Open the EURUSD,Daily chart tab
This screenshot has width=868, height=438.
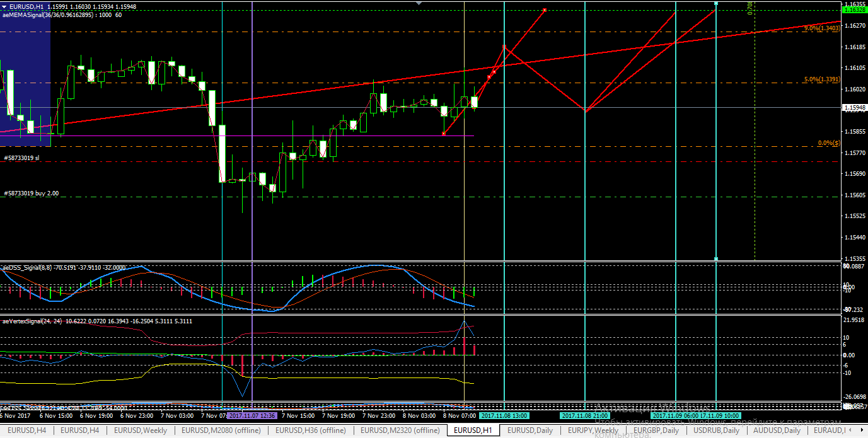[x=529, y=430]
